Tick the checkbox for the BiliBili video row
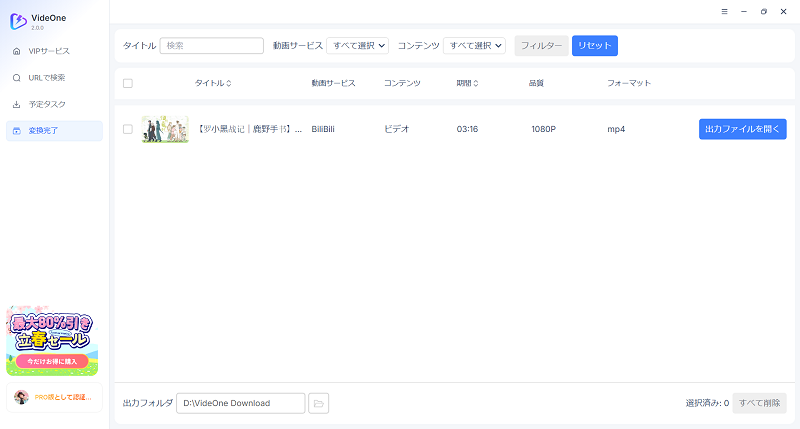800x429 pixels. pos(128,129)
